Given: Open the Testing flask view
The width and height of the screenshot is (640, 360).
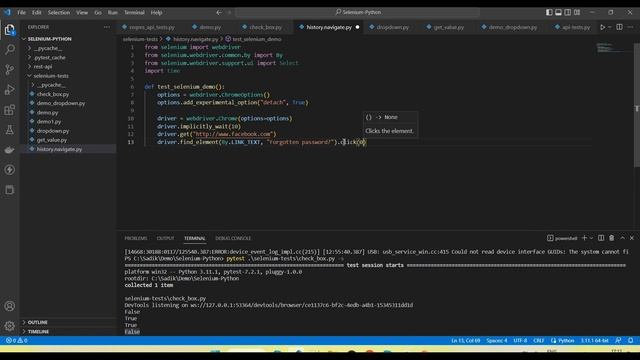Looking at the screenshot, I should point(10,130).
